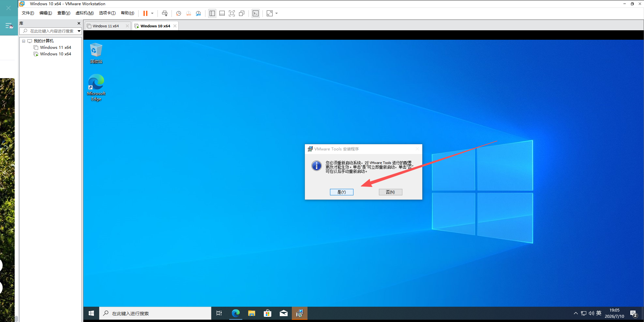
Task: Open the power options dropdown beside pause
Action: click(152, 13)
